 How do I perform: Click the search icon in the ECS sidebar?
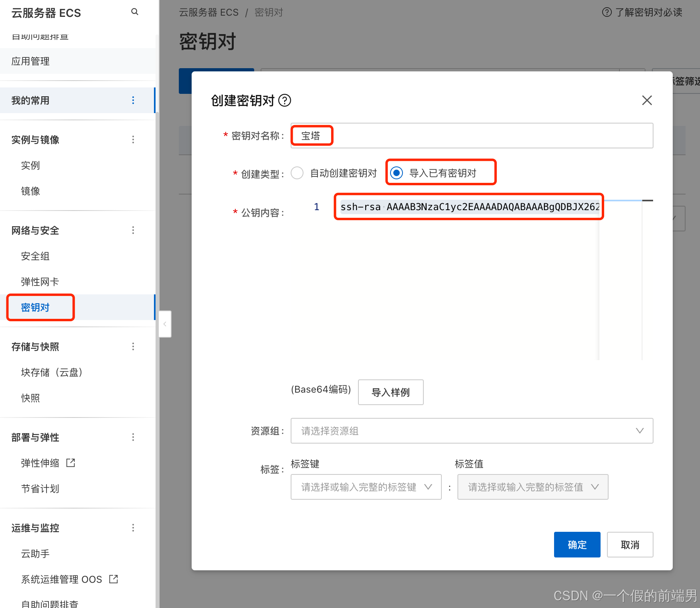(x=135, y=12)
